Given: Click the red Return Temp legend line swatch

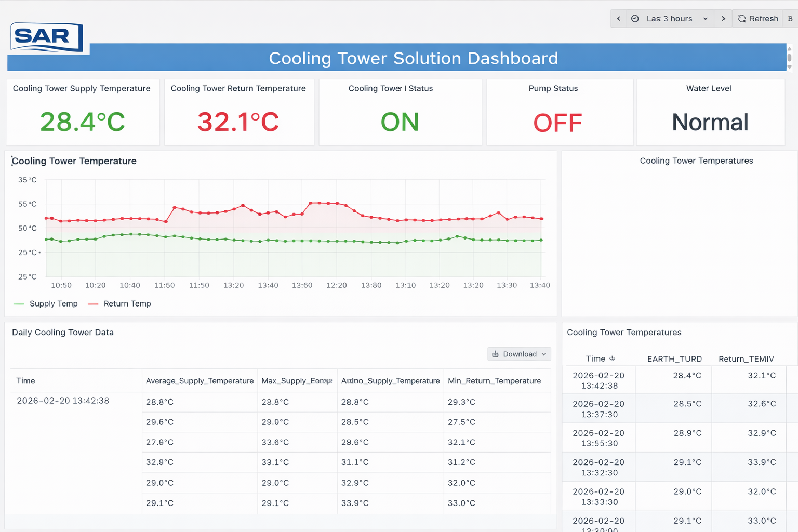Looking at the screenshot, I should pyautogui.click(x=93, y=304).
